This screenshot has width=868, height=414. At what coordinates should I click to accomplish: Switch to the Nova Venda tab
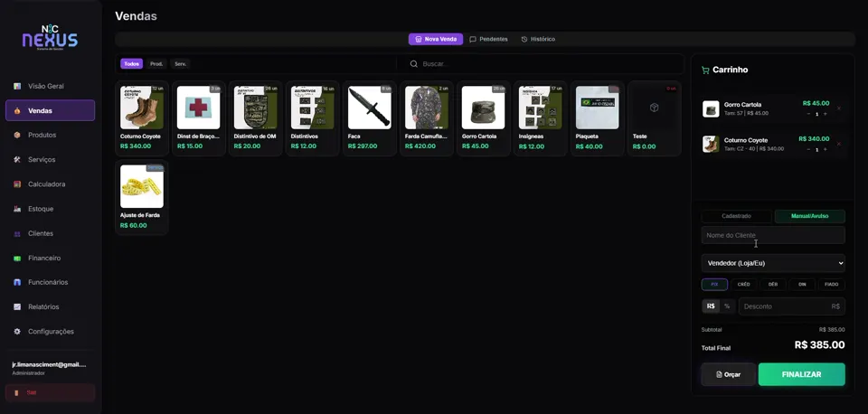click(x=436, y=39)
